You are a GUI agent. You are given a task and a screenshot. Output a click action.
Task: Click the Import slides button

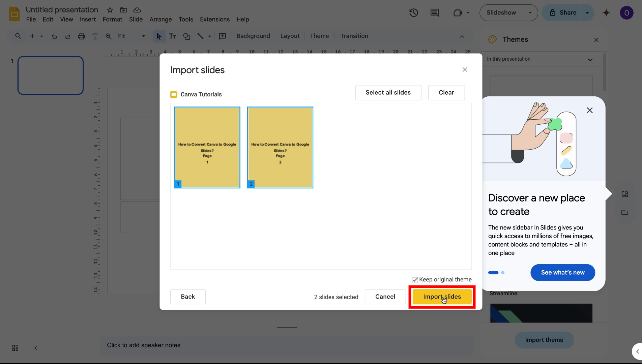(x=442, y=297)
